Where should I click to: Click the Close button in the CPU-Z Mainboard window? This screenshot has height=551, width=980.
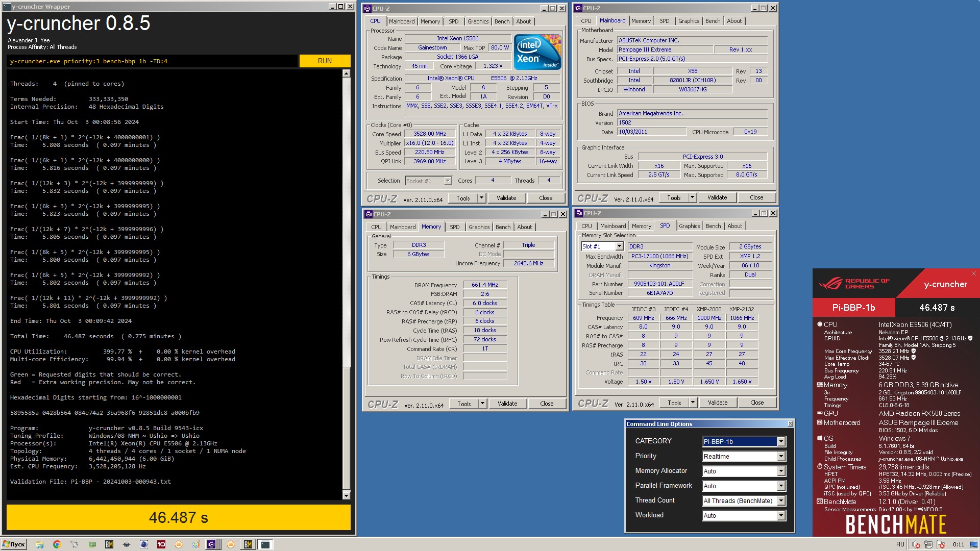coord(756,197)
